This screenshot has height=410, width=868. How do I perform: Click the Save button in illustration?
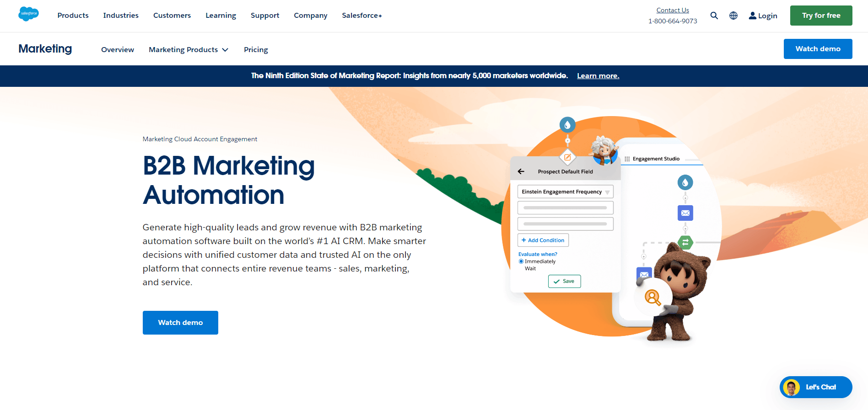[x=565, y=281]
